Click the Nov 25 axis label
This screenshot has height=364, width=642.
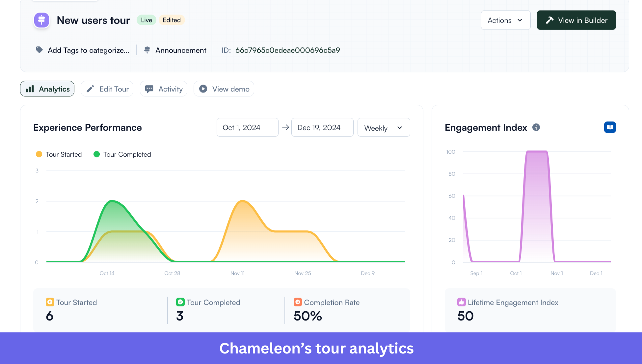coord(303,273)
